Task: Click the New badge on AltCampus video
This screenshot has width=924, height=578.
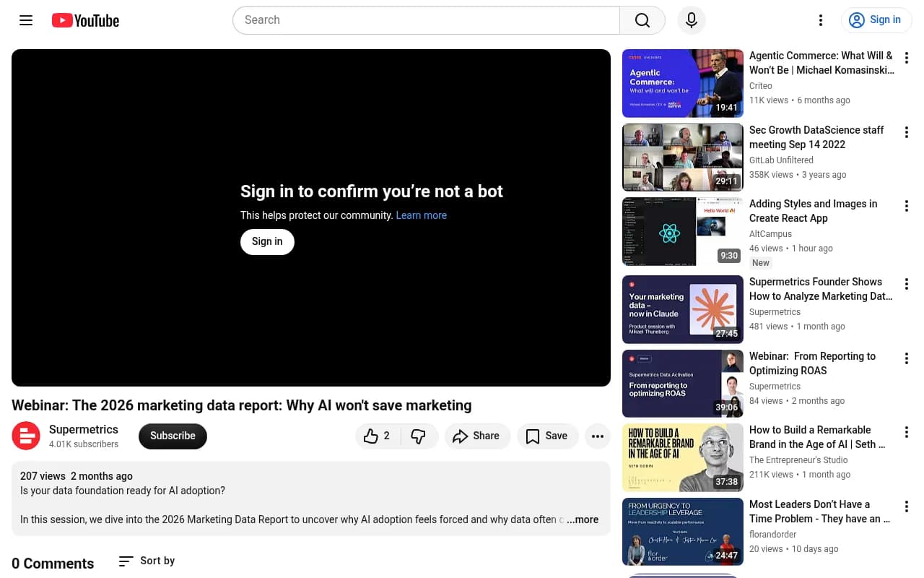Action: [761, 263]
